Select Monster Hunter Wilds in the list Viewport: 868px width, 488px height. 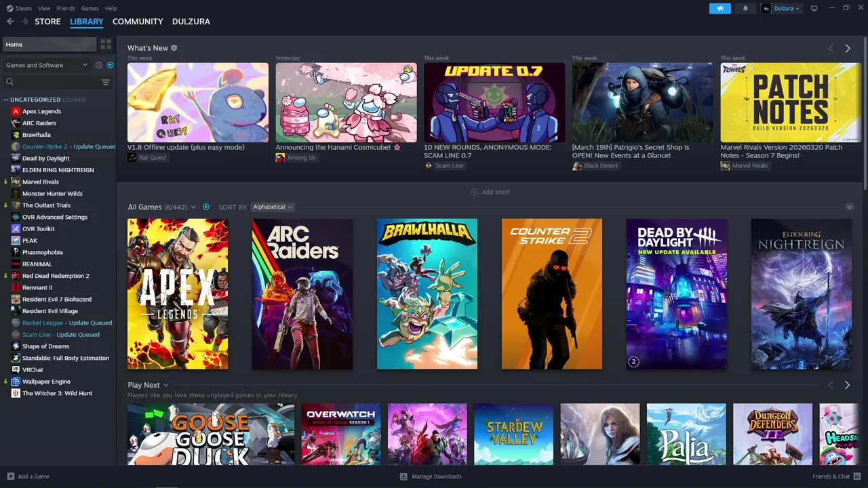pyautogui.click(x=52, y=194)
